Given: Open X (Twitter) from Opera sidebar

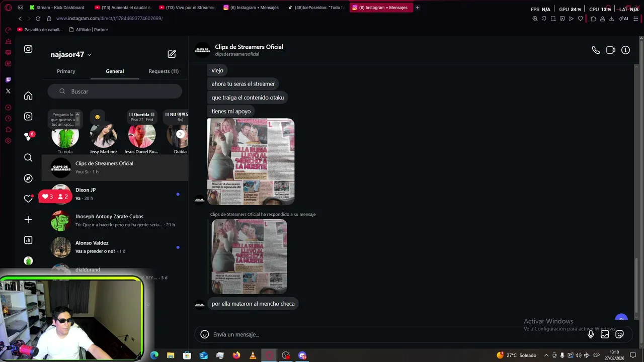Looking at the screenshot, I should [8, 91].
